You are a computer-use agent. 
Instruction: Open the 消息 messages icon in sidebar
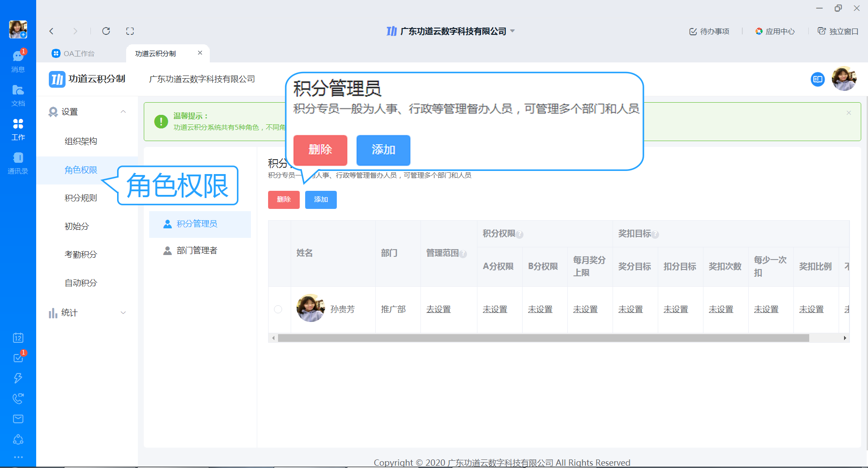(18, 61)
